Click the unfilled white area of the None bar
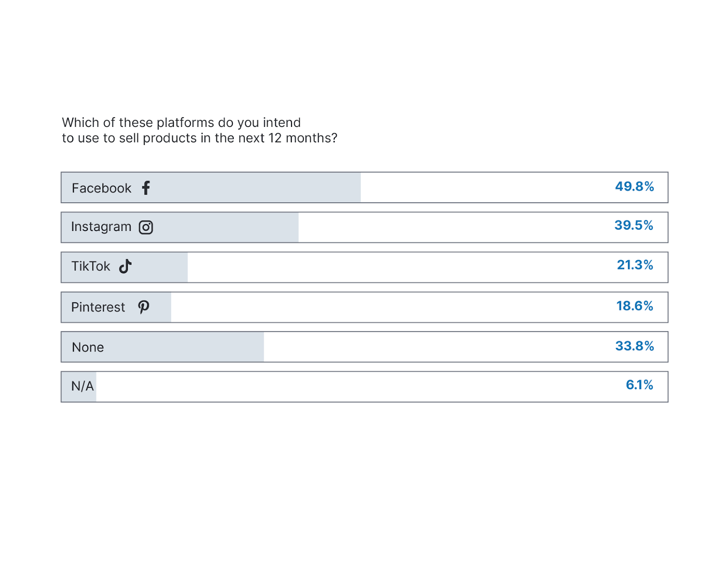728x562 pixels. [432, 347]
